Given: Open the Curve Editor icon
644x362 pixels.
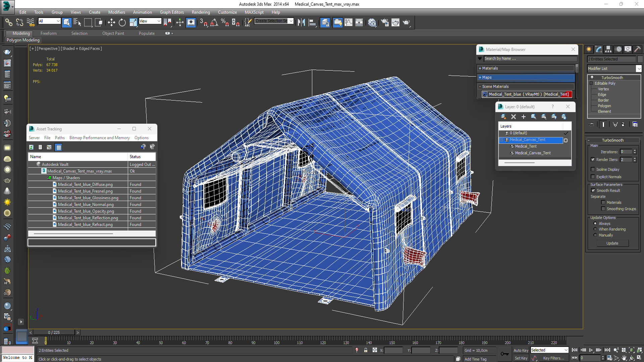Looking at the screenshot, I should 348,22.
